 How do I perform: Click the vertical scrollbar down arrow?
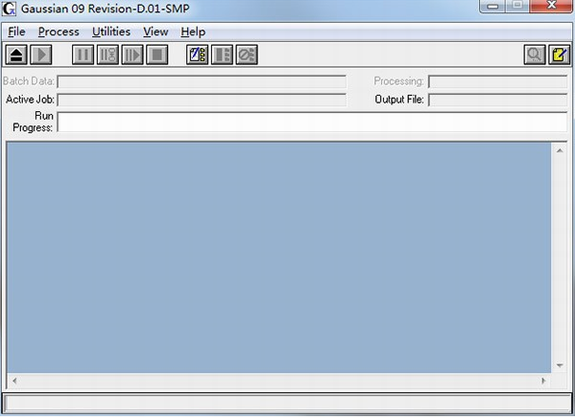pyautogui.click(x=560, y=365)
